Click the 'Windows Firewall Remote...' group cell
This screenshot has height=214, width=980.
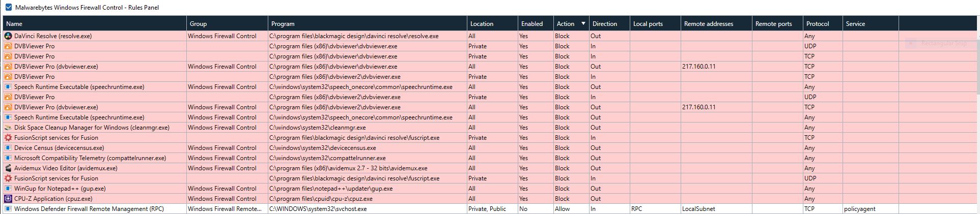pos(227,209)
